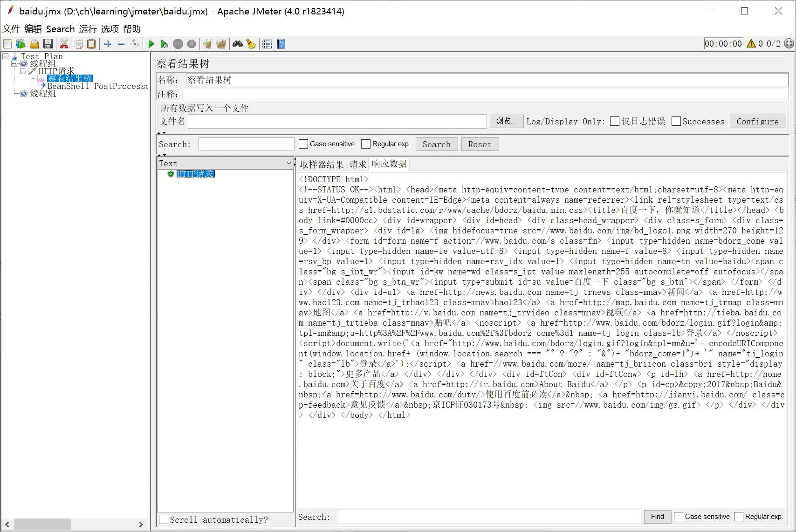Click the 文件名 filename input field

(x=337, y=121)
